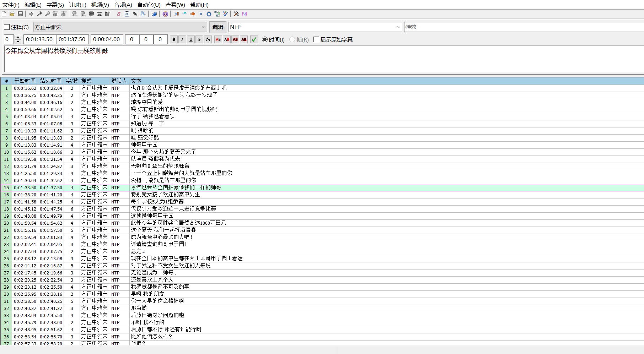Viewport: 644px width, 354px height.
Task: Open the 帮助(H) menu
Action: [x=199, y=5]
